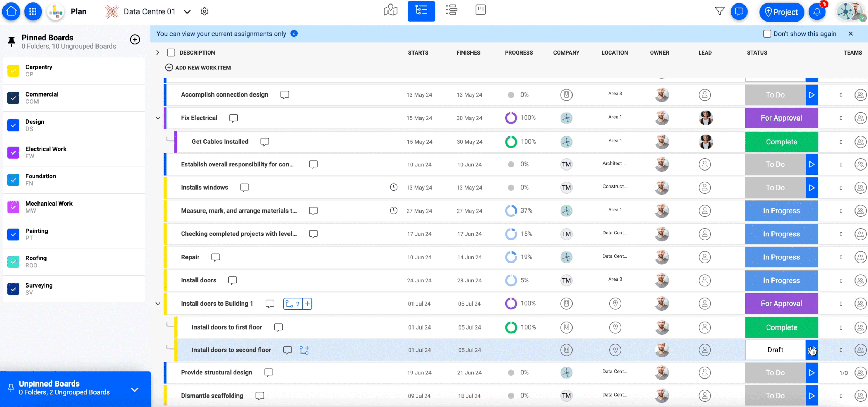Viewport: 868px width, 407px height.
Task: Switch to the map view icon
Action: click(390, 10)
